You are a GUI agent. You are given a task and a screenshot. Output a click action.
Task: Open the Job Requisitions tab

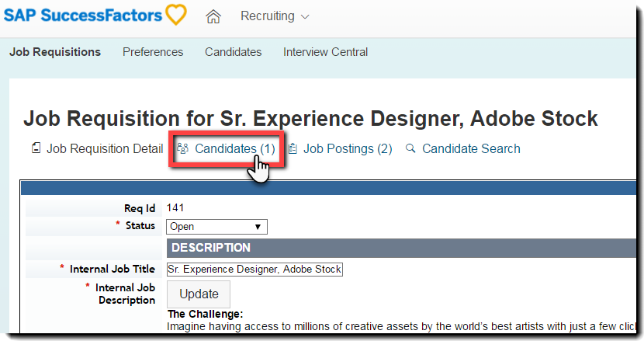click(55, 52)
